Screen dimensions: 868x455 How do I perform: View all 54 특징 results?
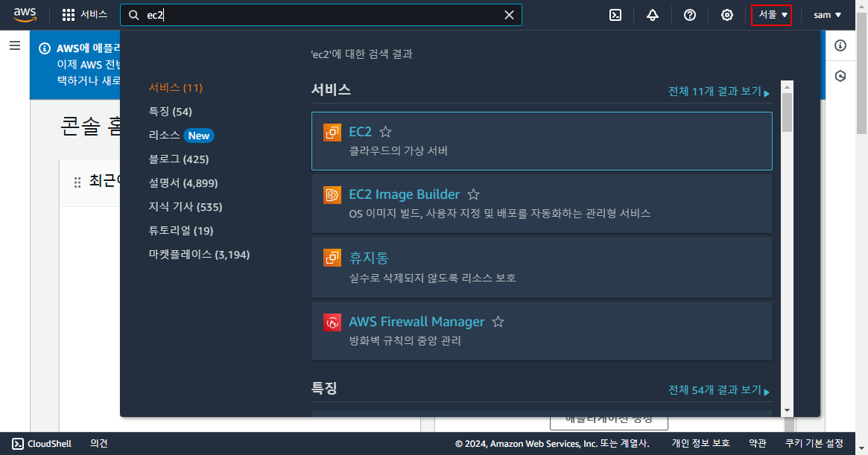pos(718,389)
